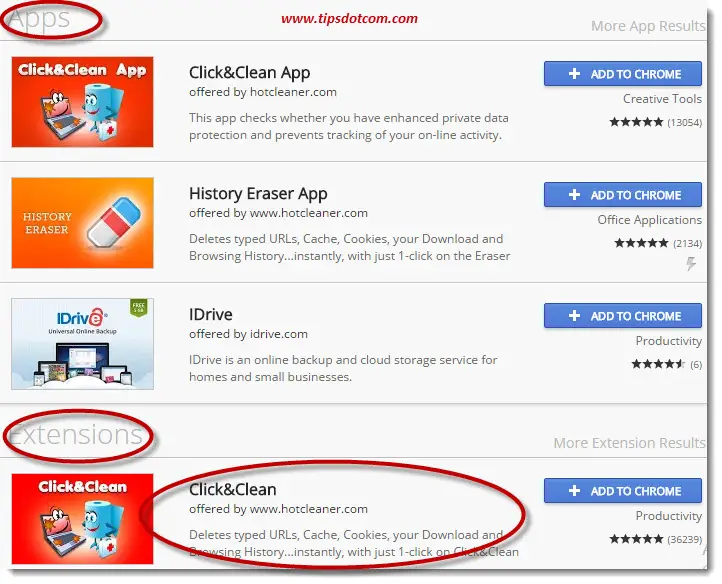View IDrive star rating
The height and width of the screenshot is (584, 722).
[667, 364]
